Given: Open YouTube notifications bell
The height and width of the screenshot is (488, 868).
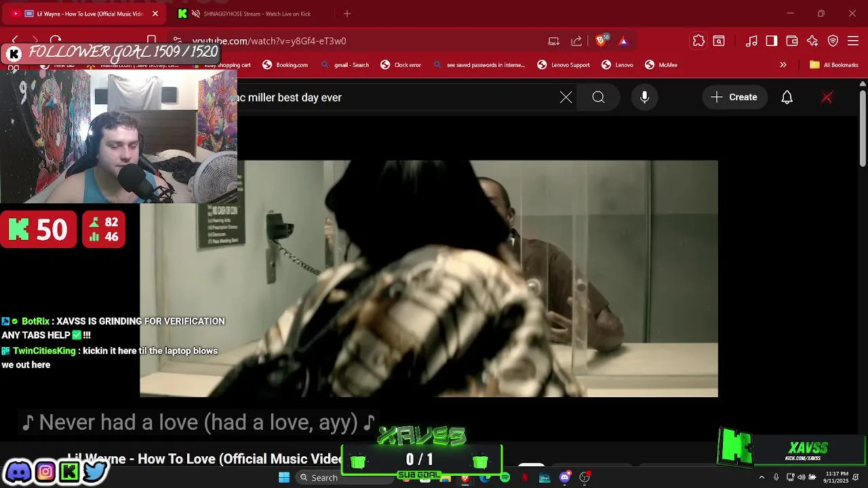Looking at the screenshot, I should pos(787,98).
